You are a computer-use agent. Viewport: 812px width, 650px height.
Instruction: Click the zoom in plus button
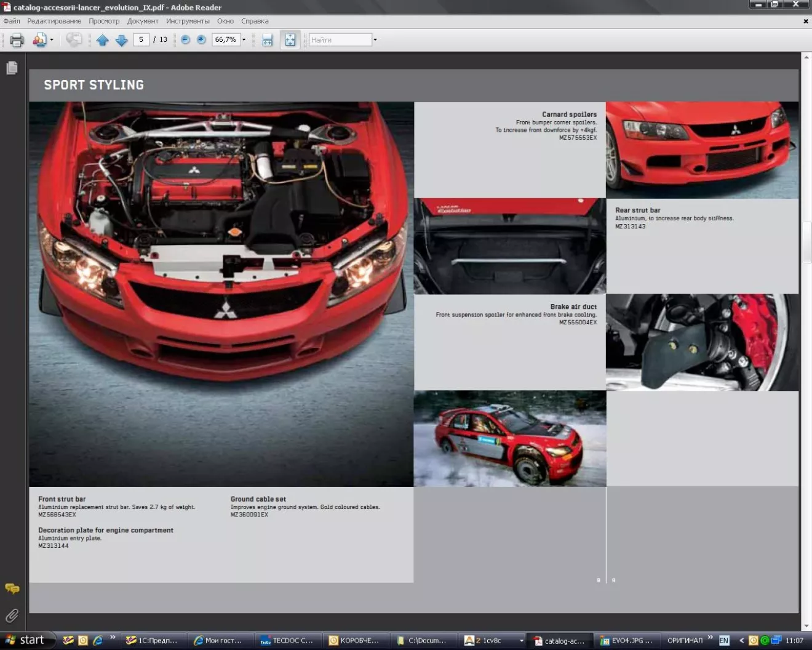[x=201, y=39]
